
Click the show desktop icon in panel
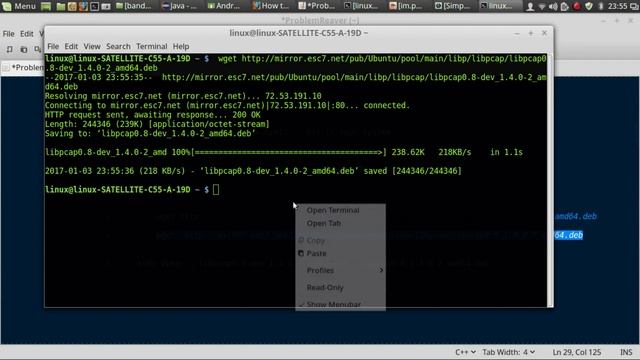point(46,6)
